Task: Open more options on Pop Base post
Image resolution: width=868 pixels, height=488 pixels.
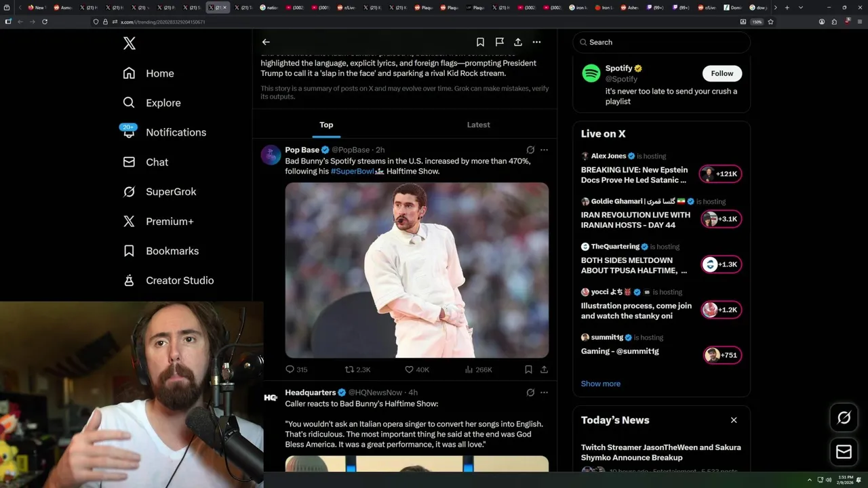Action: click(x=544, y=150)
